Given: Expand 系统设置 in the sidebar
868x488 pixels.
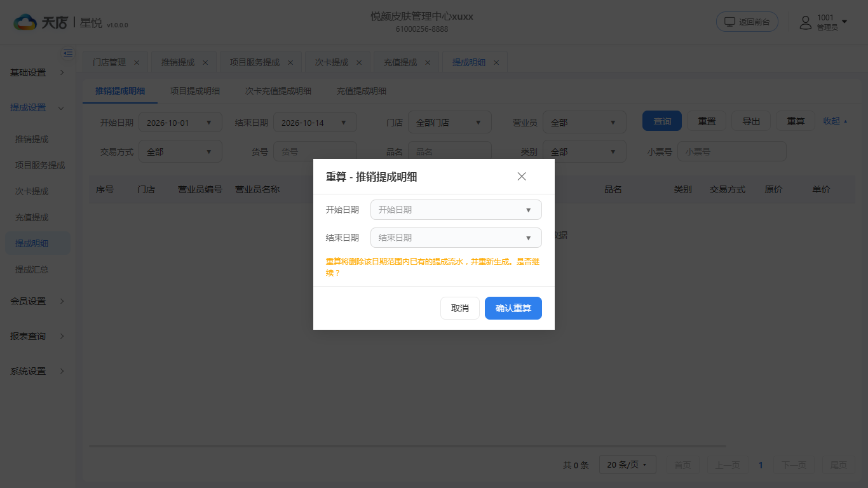Looking at the screenshot, I should tap(37, 371).
